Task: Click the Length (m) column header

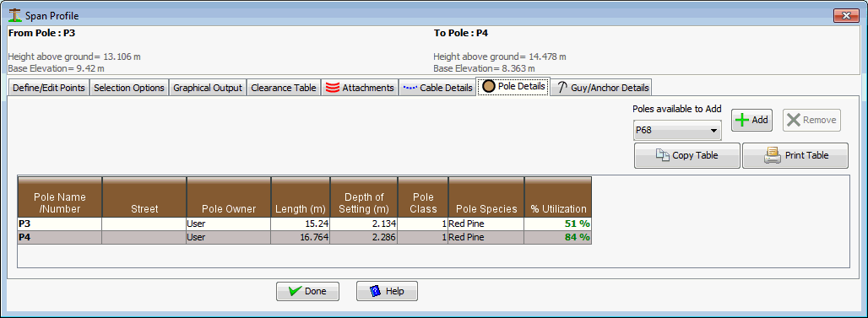Action: tap(301, 197)
